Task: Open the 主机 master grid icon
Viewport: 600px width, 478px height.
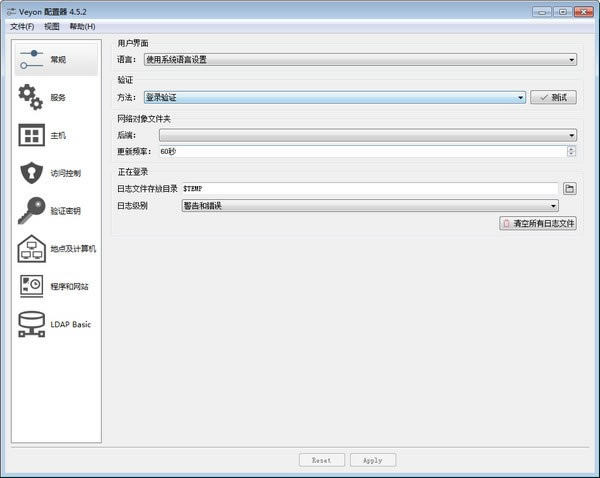Action: (31, 135)
